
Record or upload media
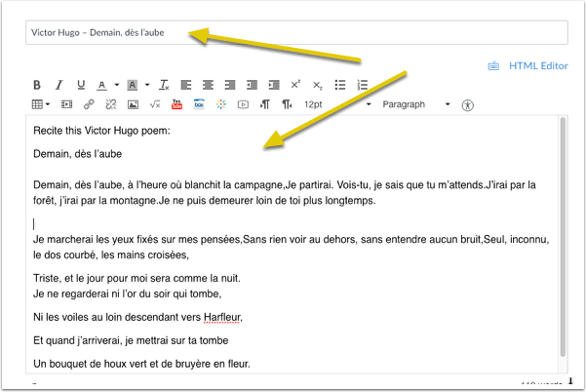(x=243, y=104)
